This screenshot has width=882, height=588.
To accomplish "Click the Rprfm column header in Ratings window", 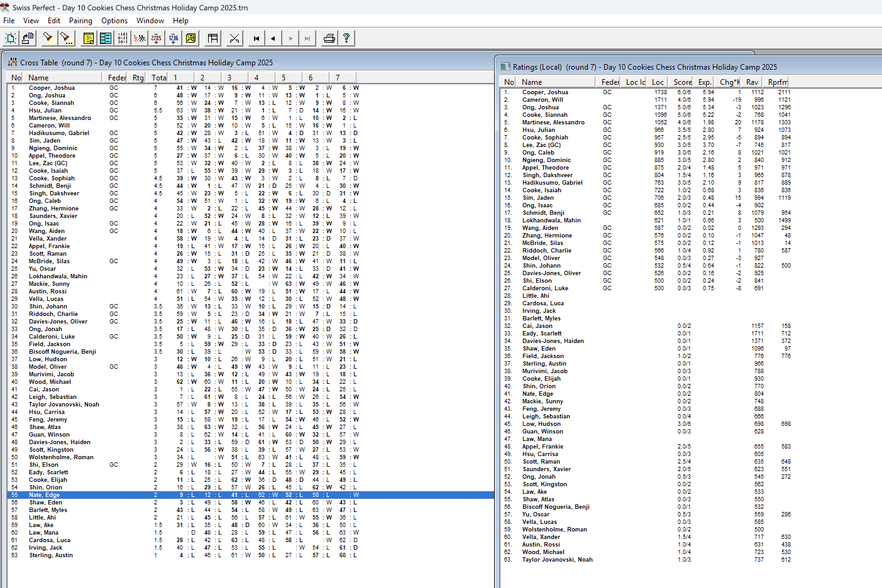I will click(777, 82).
